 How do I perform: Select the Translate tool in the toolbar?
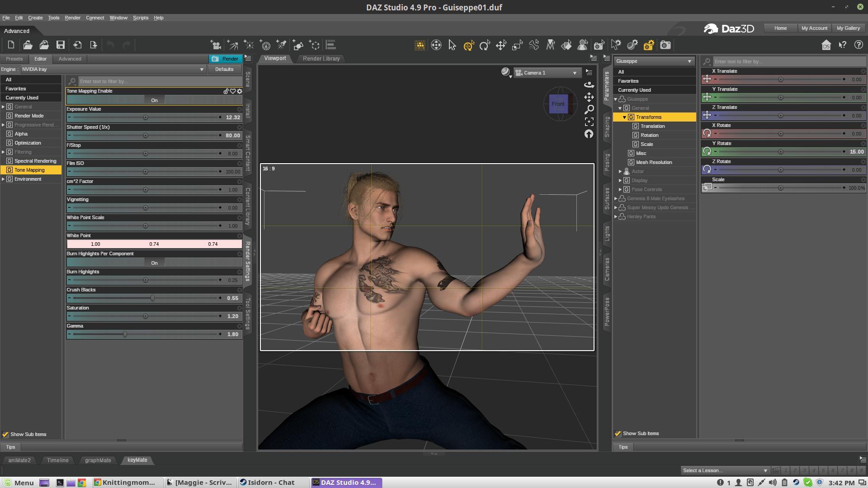[x=501, y=45]
